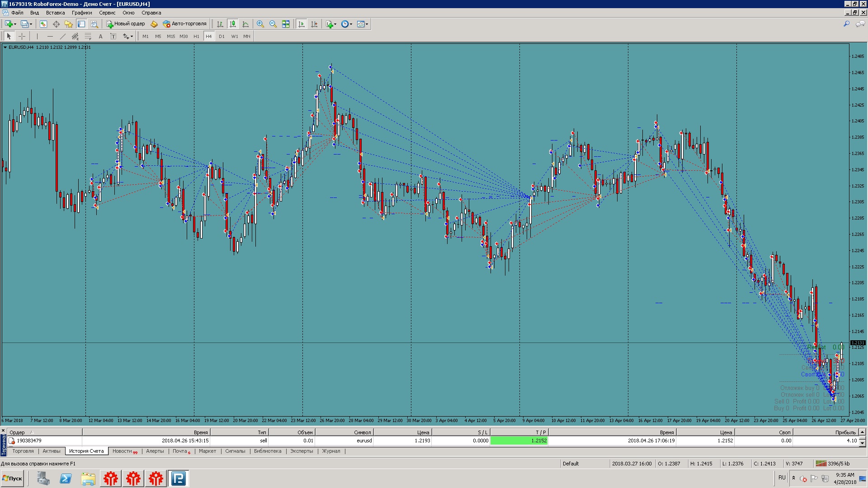Image resolution: width=868 pixels, height=488 pixels.
Task: Click the connection status 3396/5 kb
Action: coord(834,464)
